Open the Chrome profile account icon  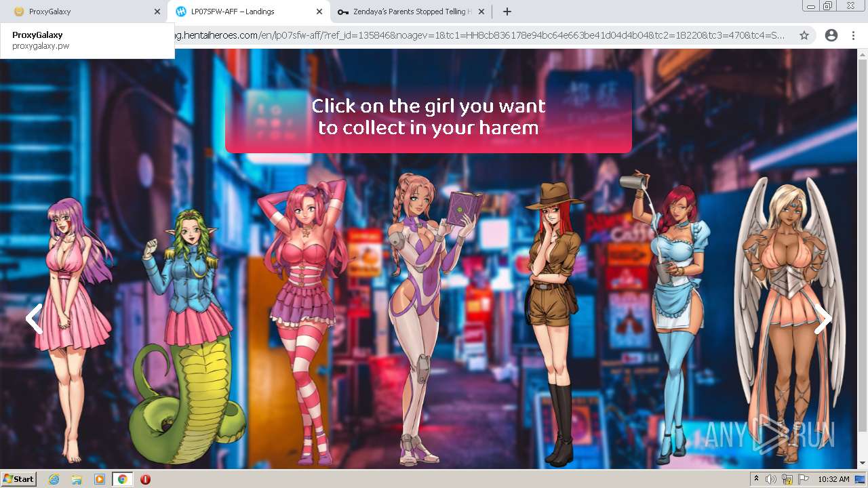831,35
